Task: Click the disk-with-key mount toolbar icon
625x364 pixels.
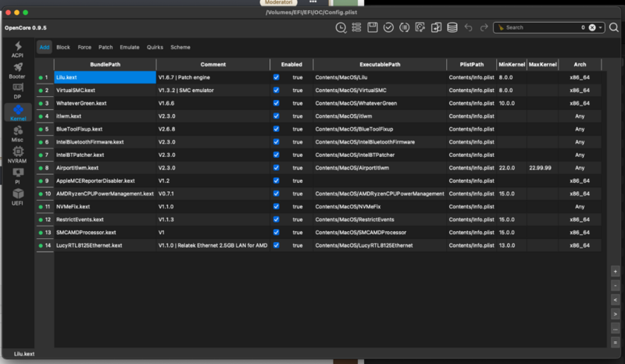Action: [x=420, y=27]
